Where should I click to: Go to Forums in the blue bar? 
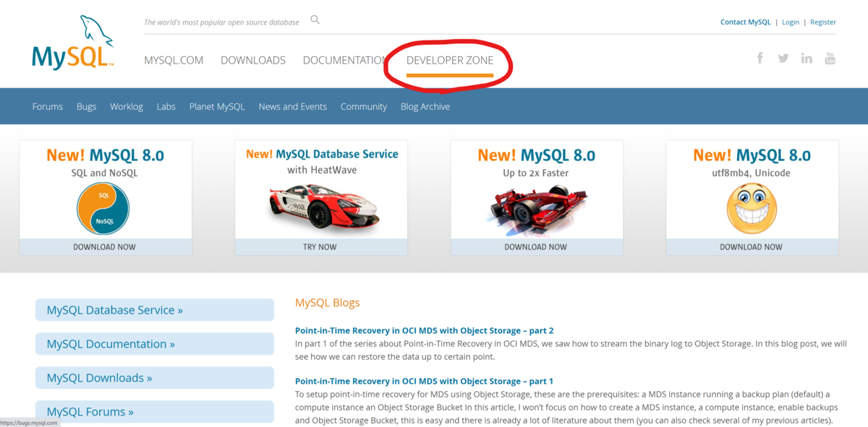[x=48, y=106]
